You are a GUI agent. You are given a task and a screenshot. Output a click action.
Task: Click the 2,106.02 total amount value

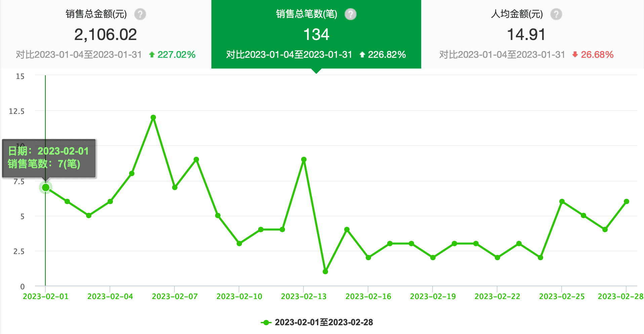tap(106, 35)
